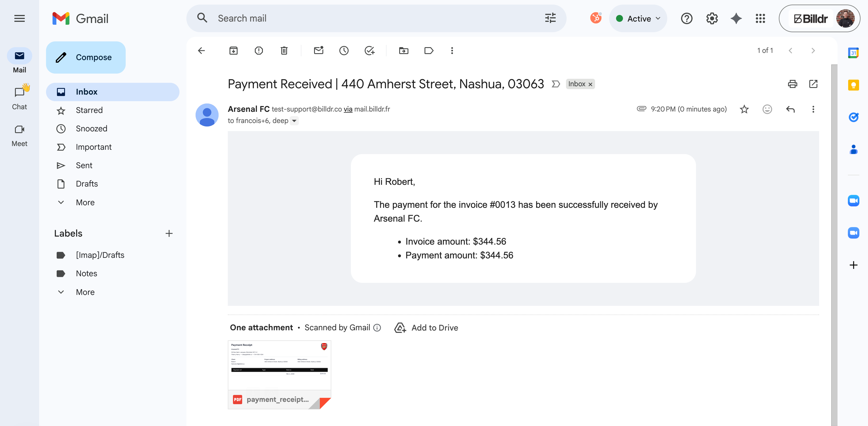This screenshot has width=868, height=426.
Task: Go back to inbox with arrow
Action: click(x=202, y=51)
